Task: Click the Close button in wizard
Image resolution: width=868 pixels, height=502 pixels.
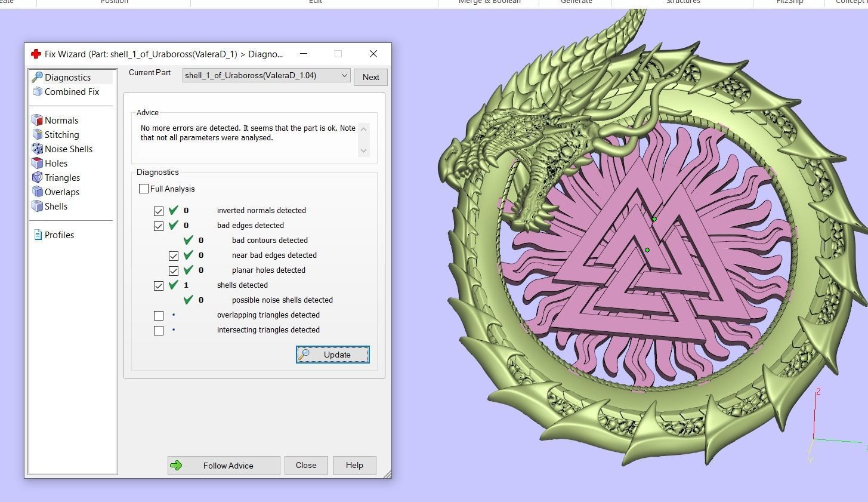Action: point(306,465)
